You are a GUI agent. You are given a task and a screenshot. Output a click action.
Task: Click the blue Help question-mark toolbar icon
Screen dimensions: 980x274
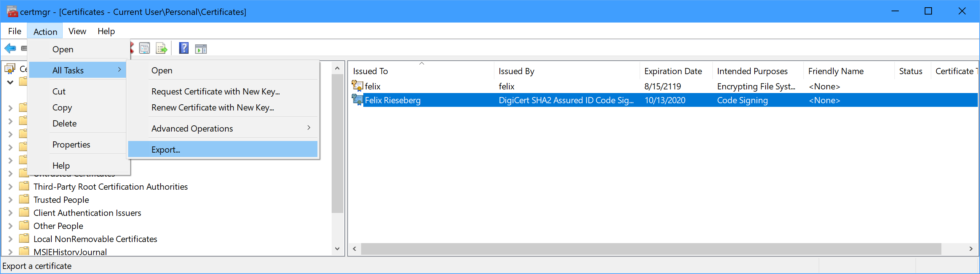click(x=184, y=48)
